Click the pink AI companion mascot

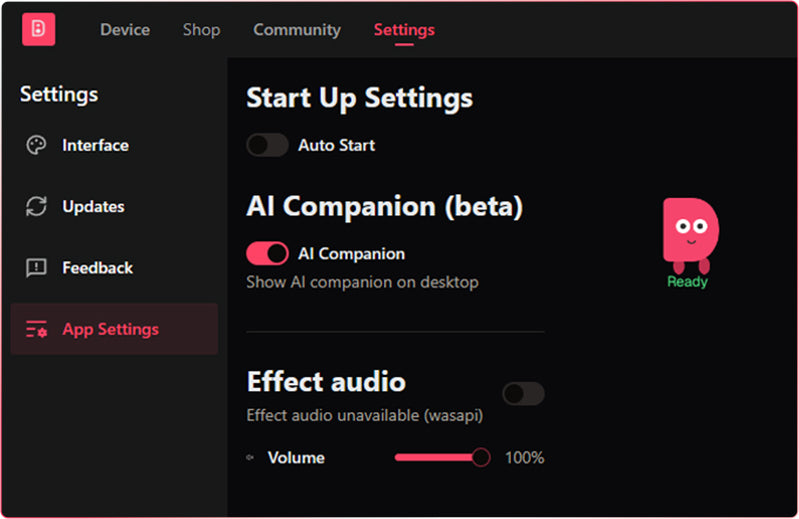[x=690, y=235]
